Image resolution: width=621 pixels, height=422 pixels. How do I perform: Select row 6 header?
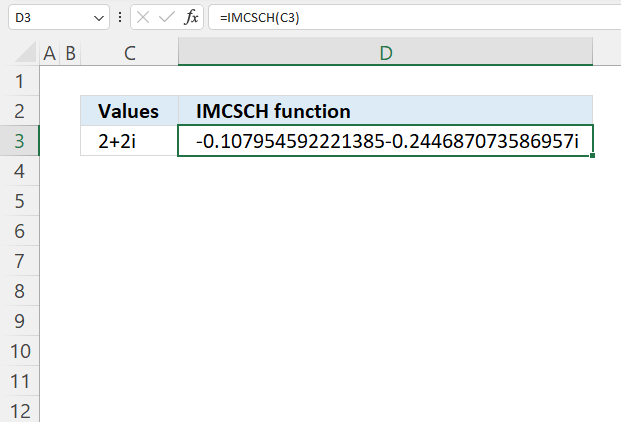(19, 231)
